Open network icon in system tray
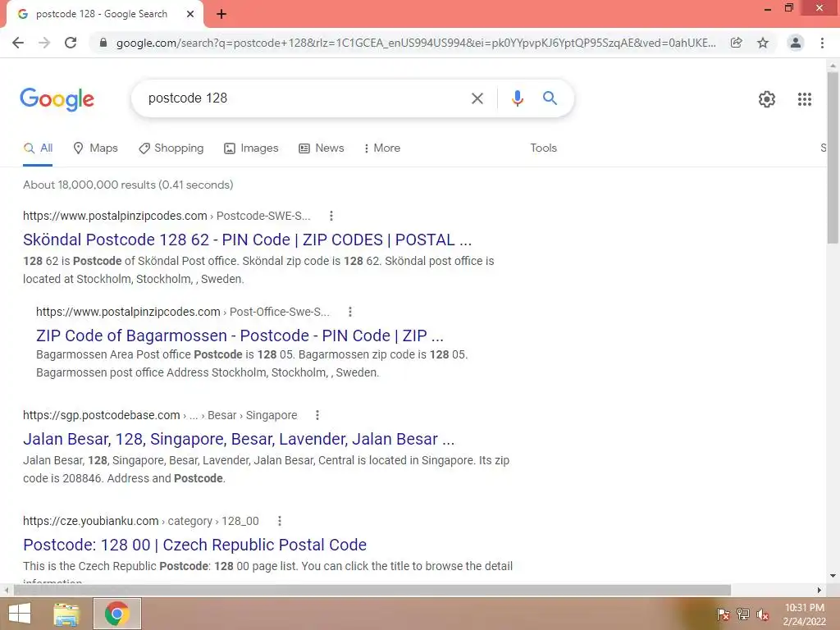Image resolution: width=840 pixels, height=630 pixels. pyautogui.click(x=743, y=614)
